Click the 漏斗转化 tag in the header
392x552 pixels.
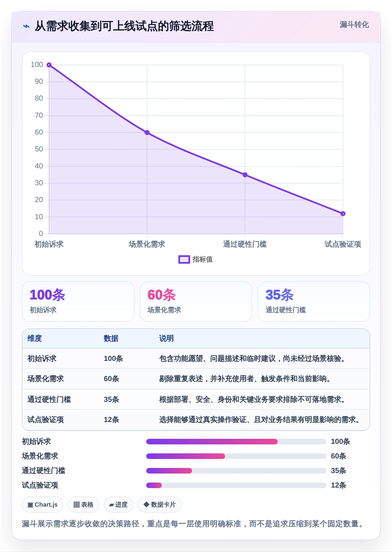354,25
